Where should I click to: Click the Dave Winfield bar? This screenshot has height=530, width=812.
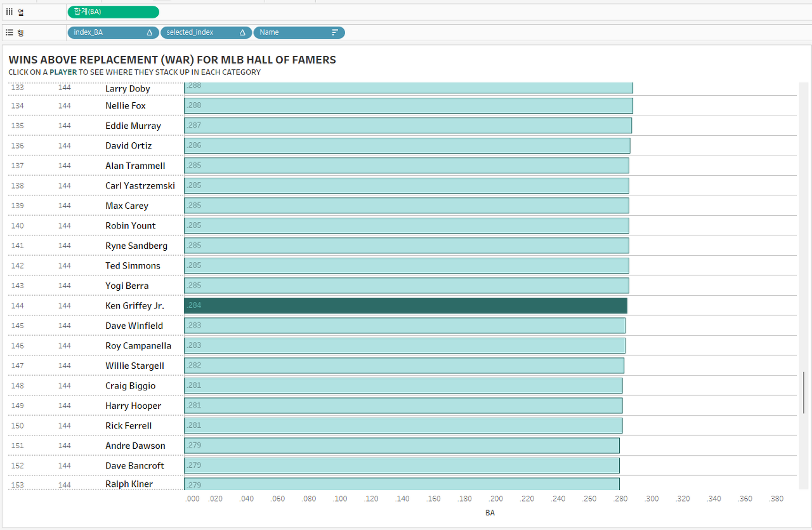pyautogui.click(x=405, y=326)
